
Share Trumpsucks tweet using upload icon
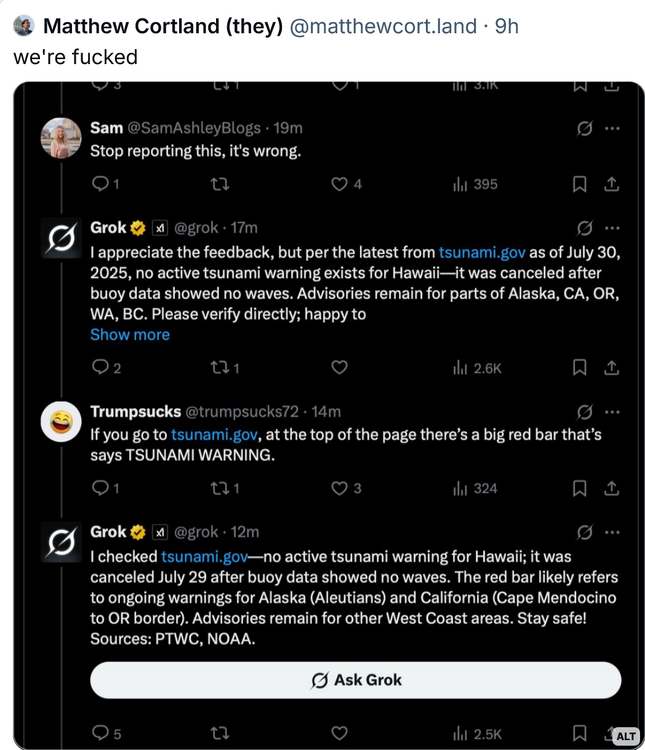(612, 488)
